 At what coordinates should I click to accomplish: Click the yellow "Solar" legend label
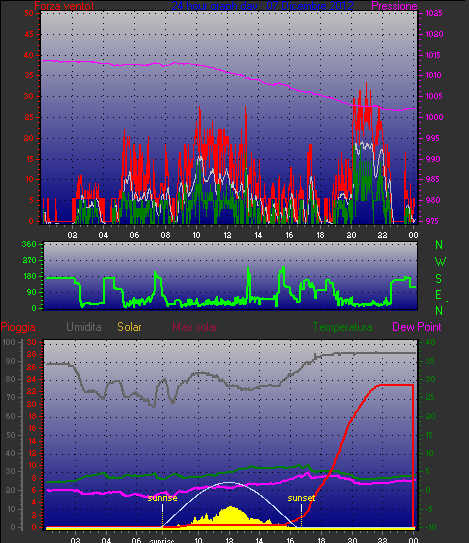pyautogui.click(x=129, y=327)
